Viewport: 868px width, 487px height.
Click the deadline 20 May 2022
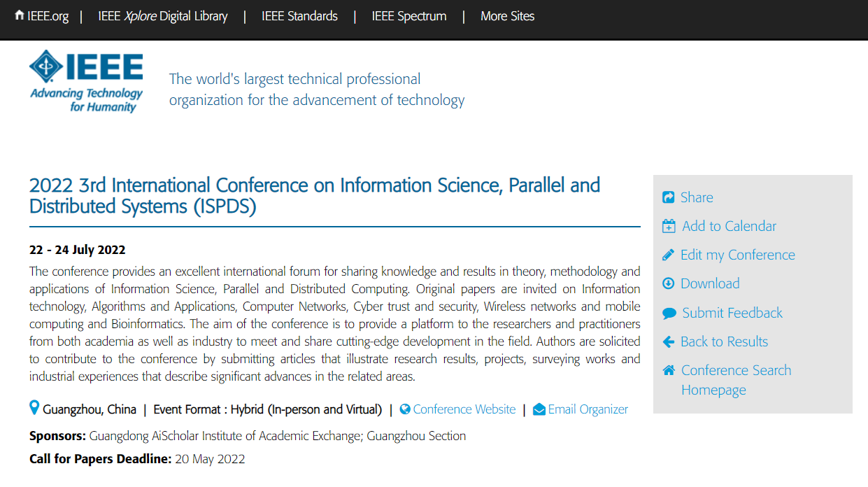(x=210, y=459)
